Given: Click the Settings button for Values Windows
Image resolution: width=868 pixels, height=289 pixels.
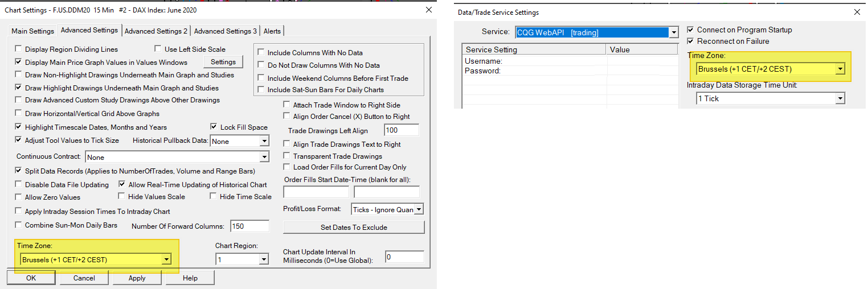Looking at the screenshot, I should click(223, 62).
